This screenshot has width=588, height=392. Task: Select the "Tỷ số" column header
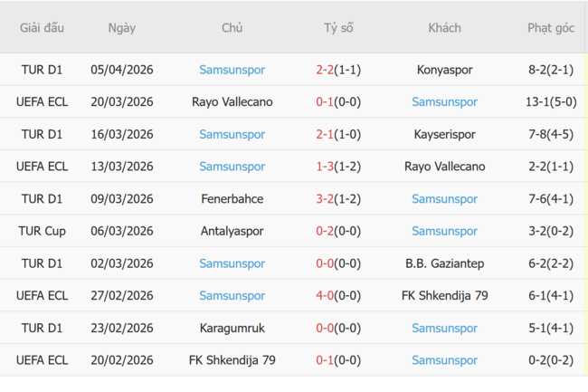coord(338,28)
